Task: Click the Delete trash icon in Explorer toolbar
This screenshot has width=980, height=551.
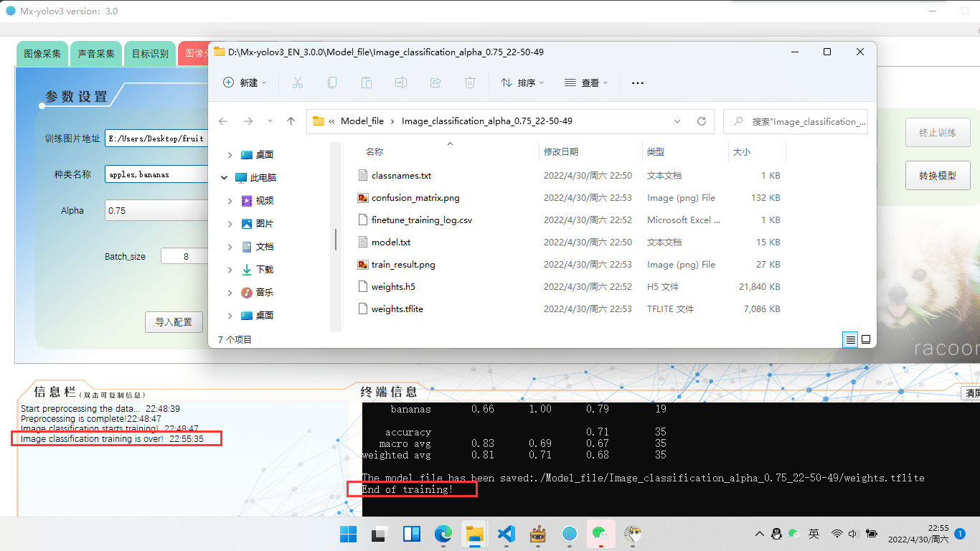Action: point(470,83)
